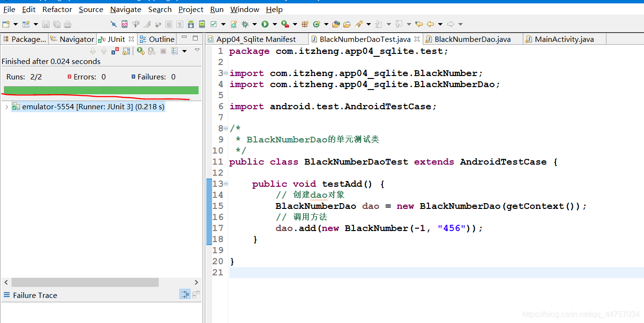This screenshot has width=644, height=323.
Task: Switch to Package Explorer view tab
Action: (24, 39)
